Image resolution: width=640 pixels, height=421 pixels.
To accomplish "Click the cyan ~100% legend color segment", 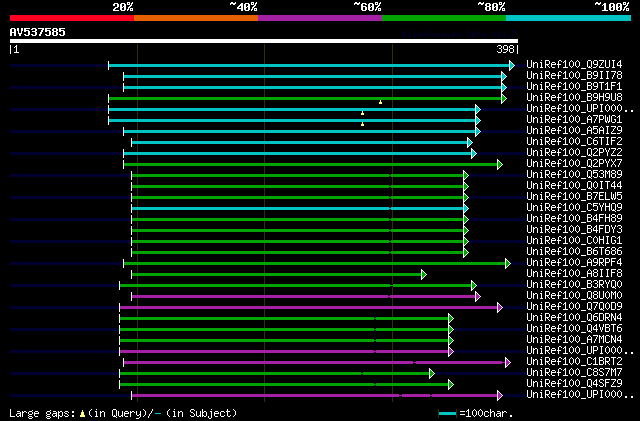I will click(x=569, y=18).
